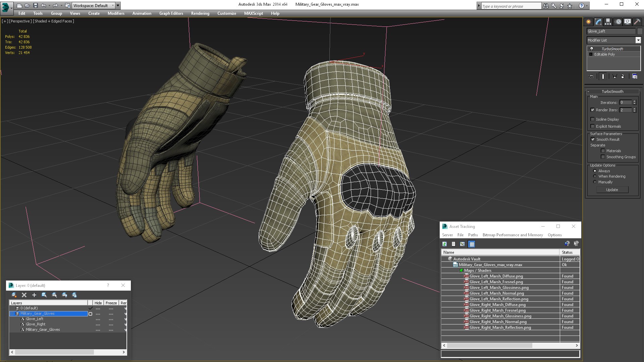
Task: Remove modifier from the stack icon
Action: pyautogui.click(x=623, y=76)
